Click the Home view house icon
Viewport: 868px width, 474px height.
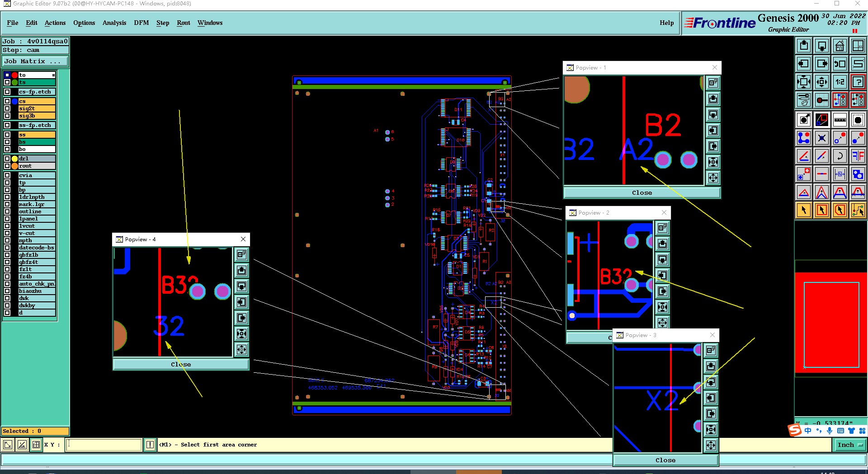pyautogui.click(x=840, y=46)
